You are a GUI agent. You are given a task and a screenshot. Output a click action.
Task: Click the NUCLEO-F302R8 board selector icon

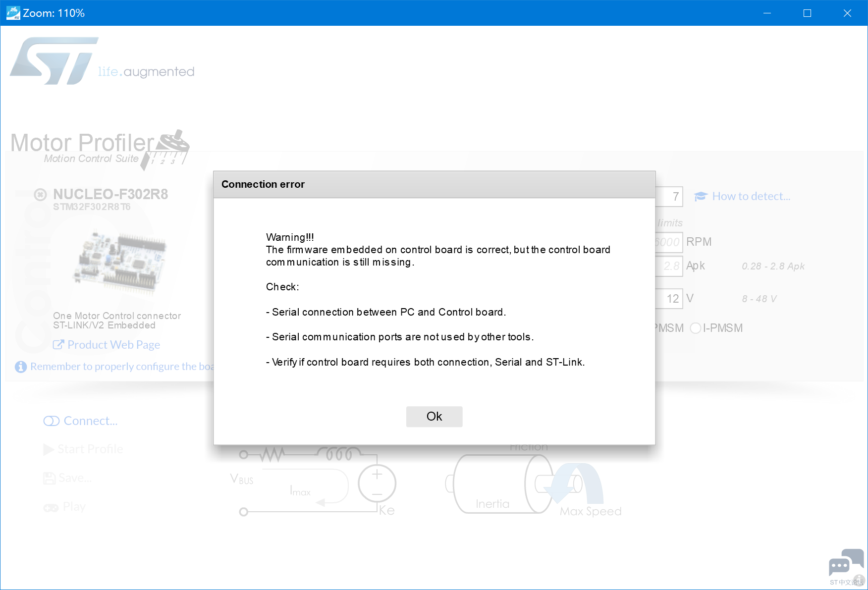40,195
